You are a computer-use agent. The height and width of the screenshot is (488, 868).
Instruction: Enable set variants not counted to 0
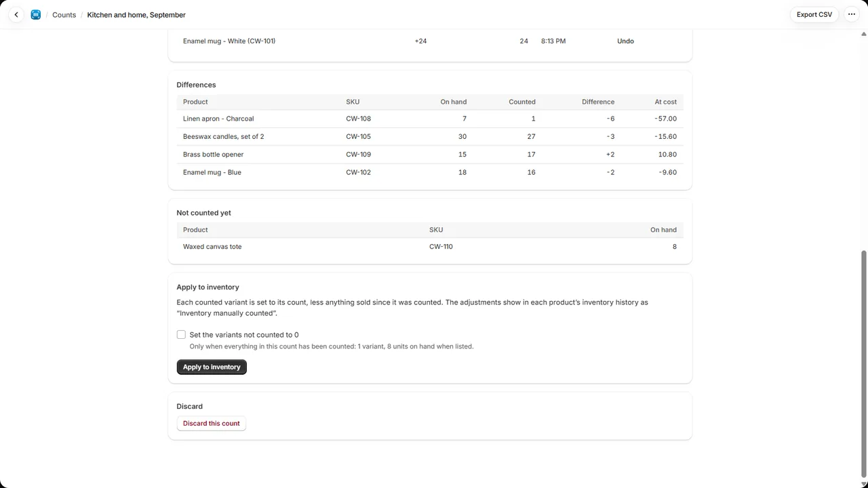point(181,335)
